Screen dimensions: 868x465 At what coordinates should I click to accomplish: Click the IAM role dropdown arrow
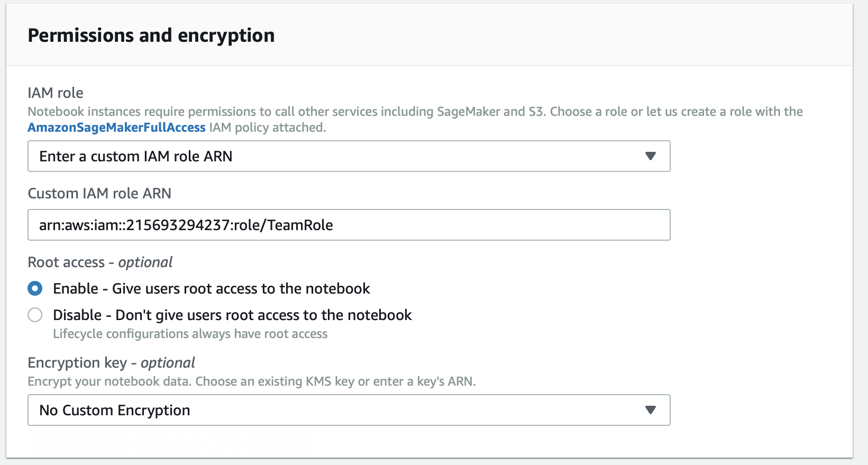tap(651, 156)
